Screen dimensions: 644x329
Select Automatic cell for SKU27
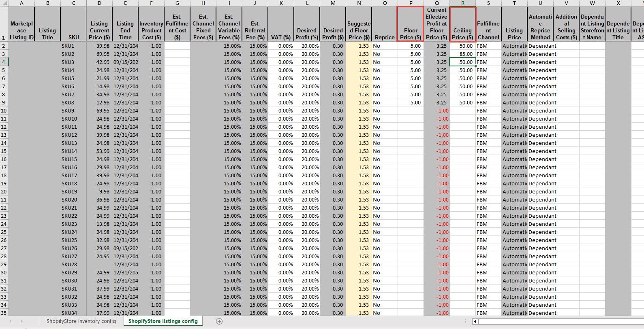coord(514,256)
